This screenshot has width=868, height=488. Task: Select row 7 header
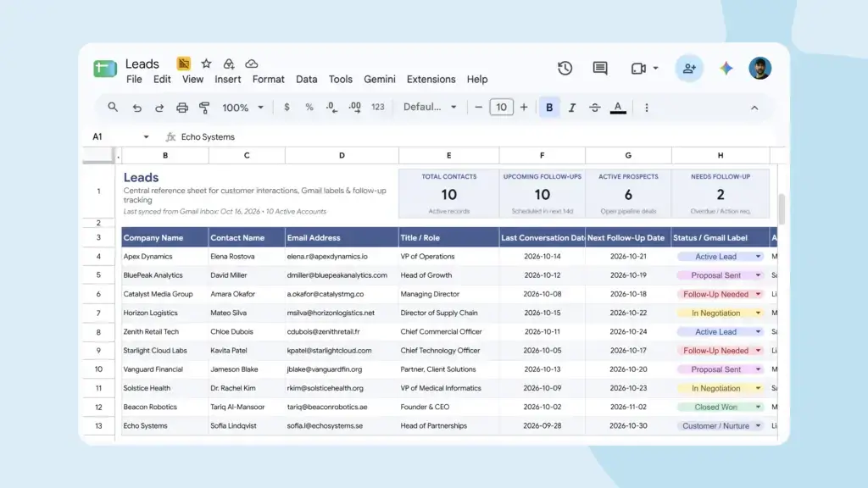tap(98, 313)
